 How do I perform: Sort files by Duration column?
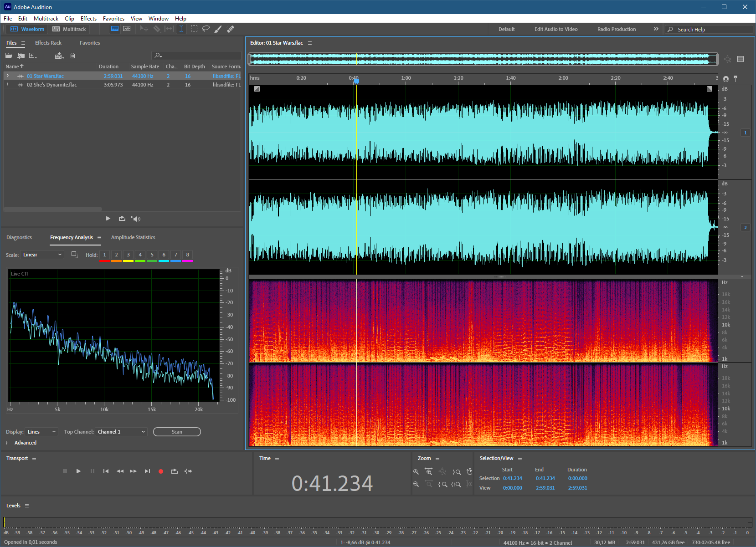tap(108, 66)
